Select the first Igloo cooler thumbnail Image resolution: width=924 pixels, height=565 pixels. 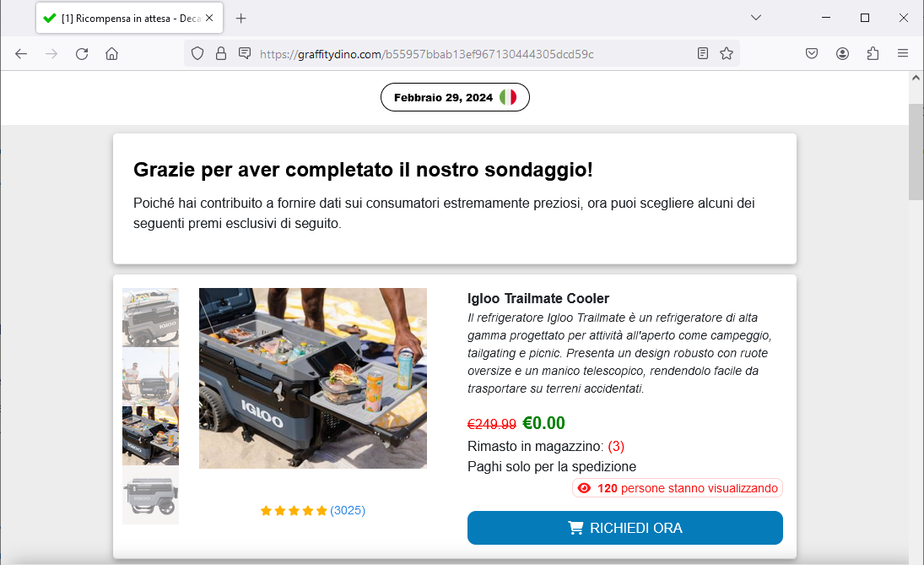tap(150, 318)
